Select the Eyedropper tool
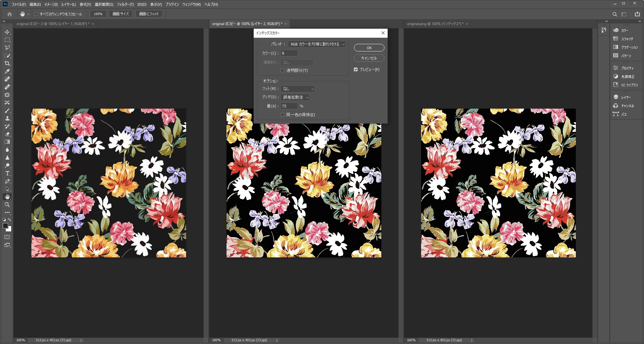Screen dimensions: 644x344 7,71
